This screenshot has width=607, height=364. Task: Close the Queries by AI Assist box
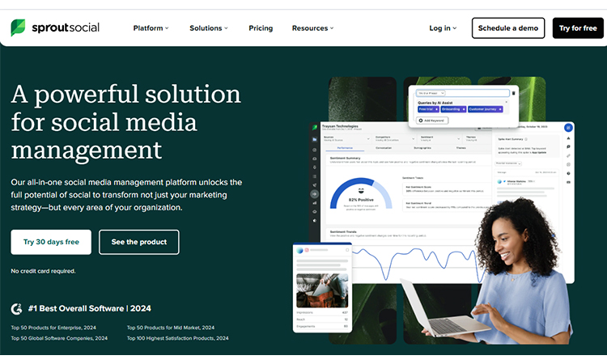point(507,102)
